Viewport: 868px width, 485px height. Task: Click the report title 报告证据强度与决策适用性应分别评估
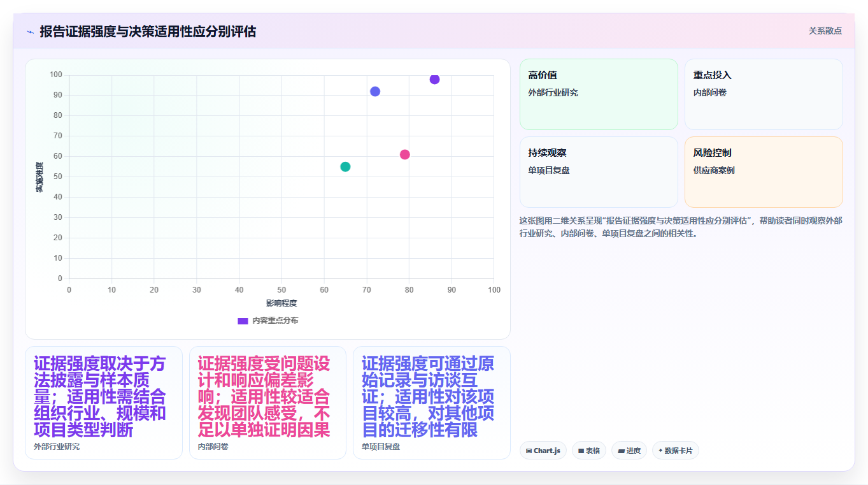pos(148,31)
